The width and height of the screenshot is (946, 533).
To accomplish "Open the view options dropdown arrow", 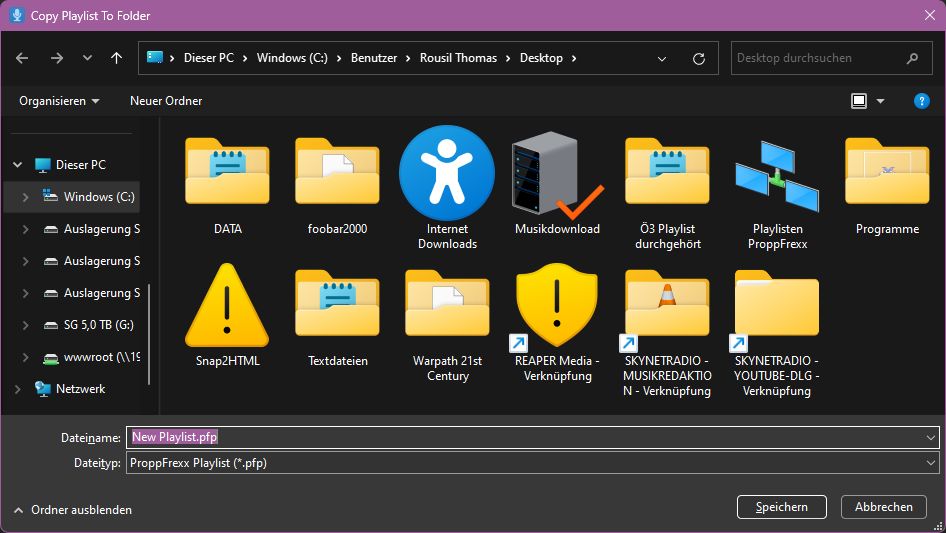I will tap(881, 101).
